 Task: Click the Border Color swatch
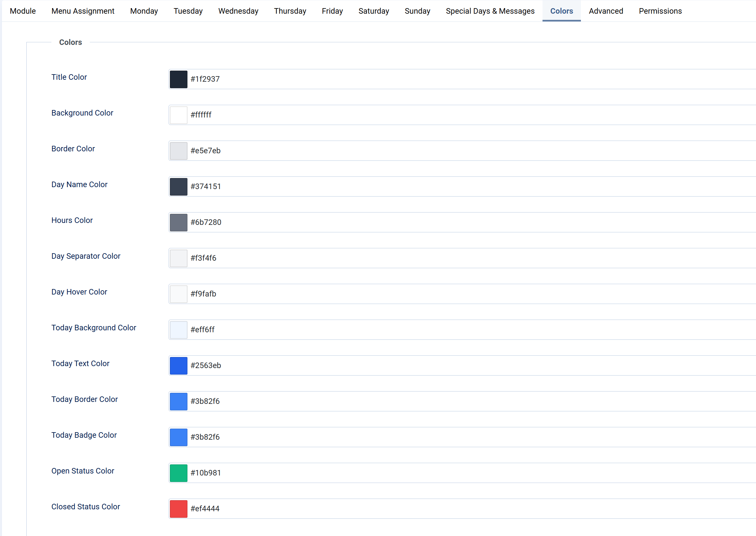coord(179,151)
